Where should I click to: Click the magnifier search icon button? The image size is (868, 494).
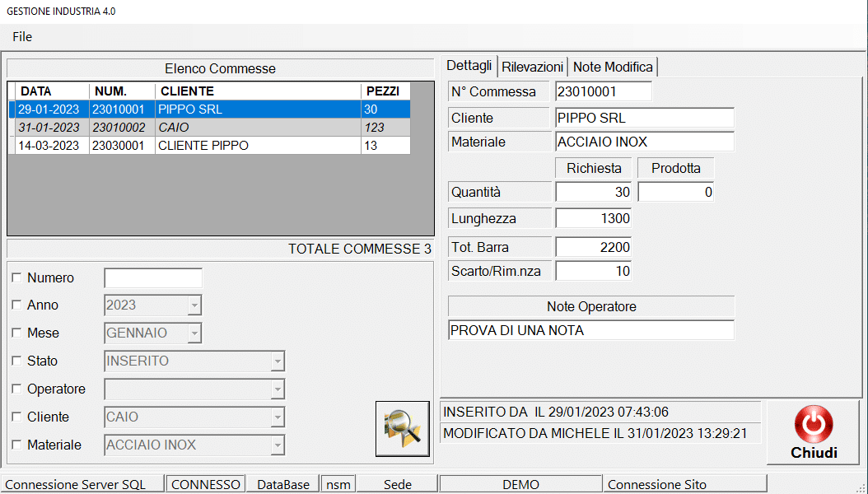point(402,428)
